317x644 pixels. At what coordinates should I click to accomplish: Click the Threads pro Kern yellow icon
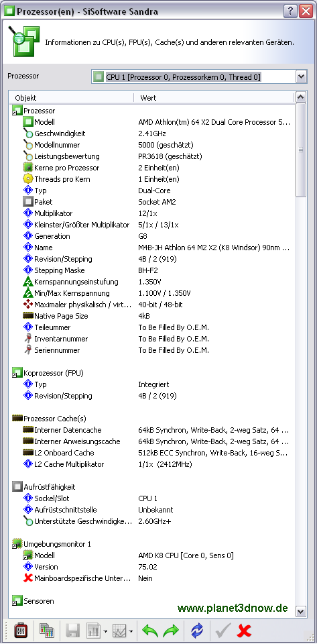(x=28, y=179)
